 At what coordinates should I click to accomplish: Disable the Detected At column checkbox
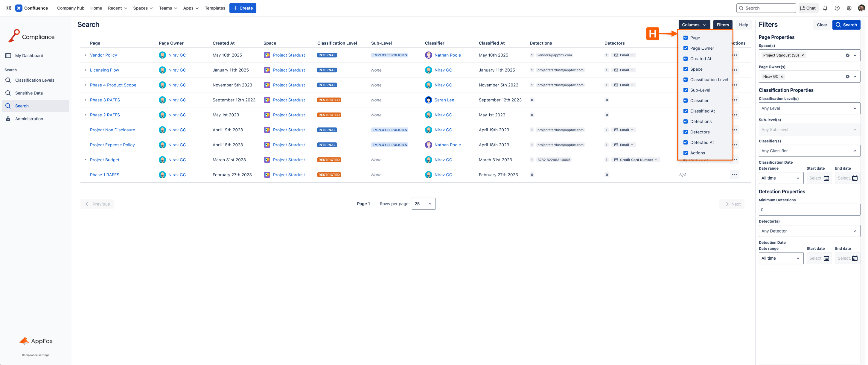click(x=685, y=142)
